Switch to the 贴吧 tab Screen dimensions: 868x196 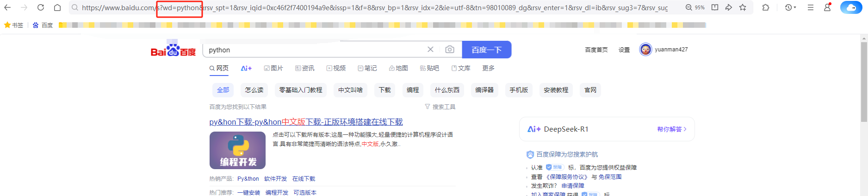[429, 68]
